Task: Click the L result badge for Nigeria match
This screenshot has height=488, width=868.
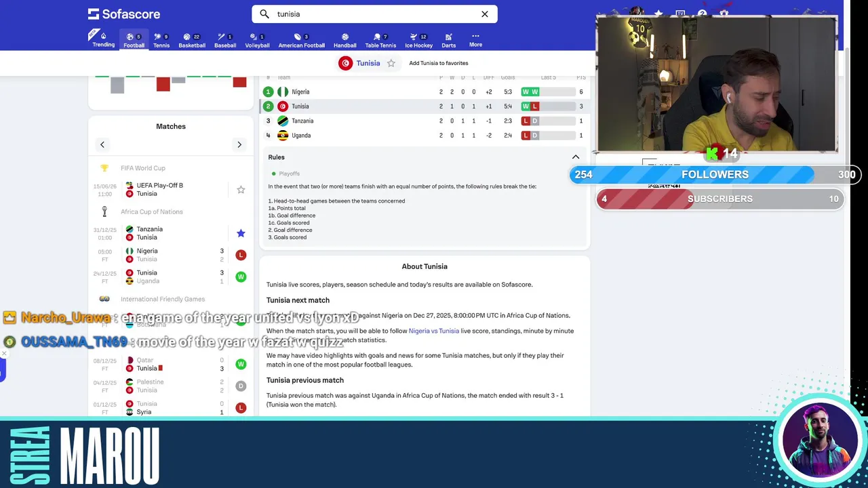Action: pyautogui.click(x=241, y=255)
